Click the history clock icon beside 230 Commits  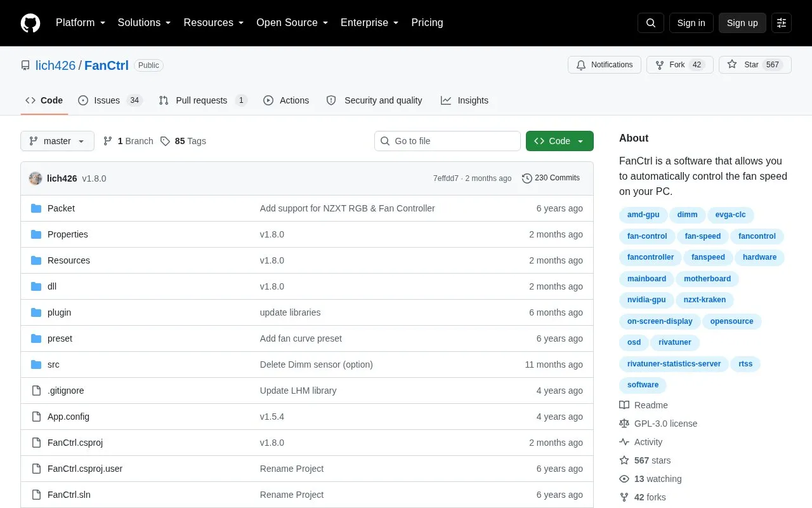[527, 178]
